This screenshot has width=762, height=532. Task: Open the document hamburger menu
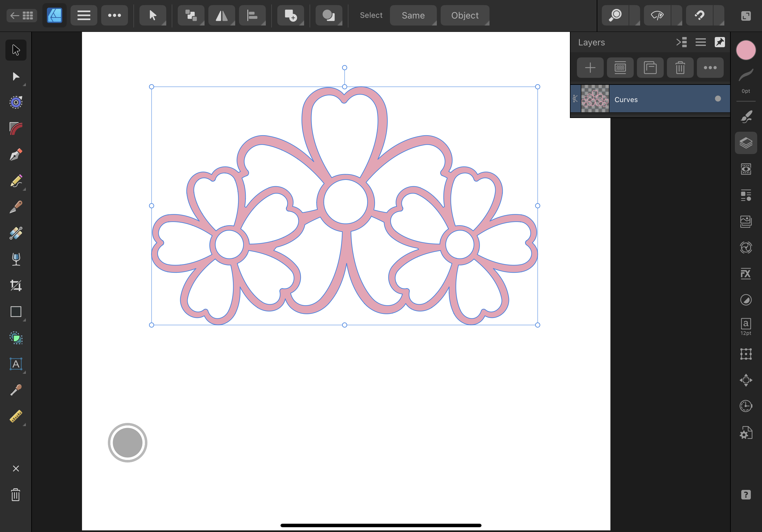[x=84, y=15]
